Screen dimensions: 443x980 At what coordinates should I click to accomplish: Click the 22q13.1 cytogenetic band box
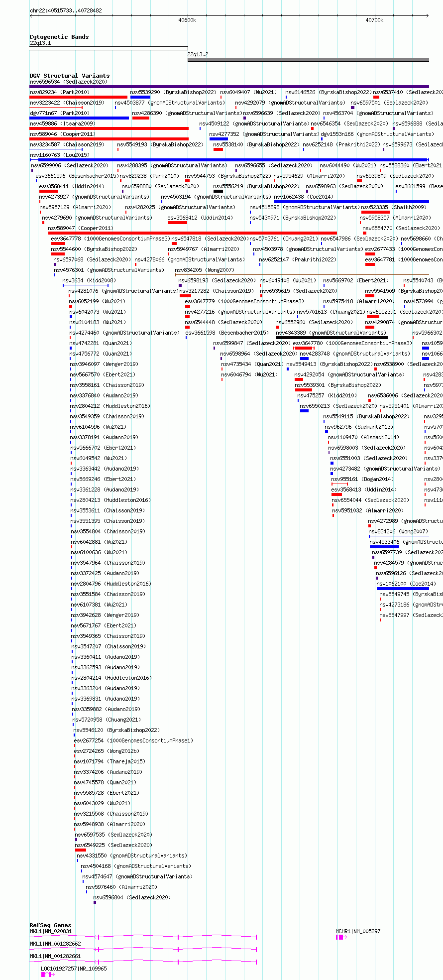coord(109,48)
